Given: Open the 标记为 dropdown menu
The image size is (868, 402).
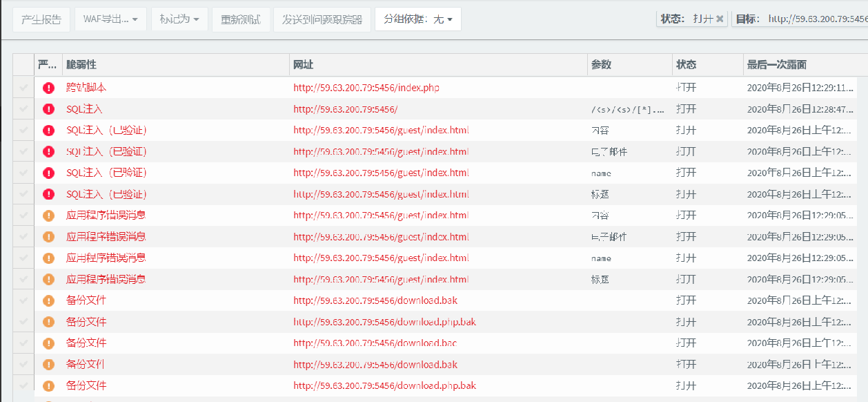Looking at the screenshot, I should click(179, 19).
